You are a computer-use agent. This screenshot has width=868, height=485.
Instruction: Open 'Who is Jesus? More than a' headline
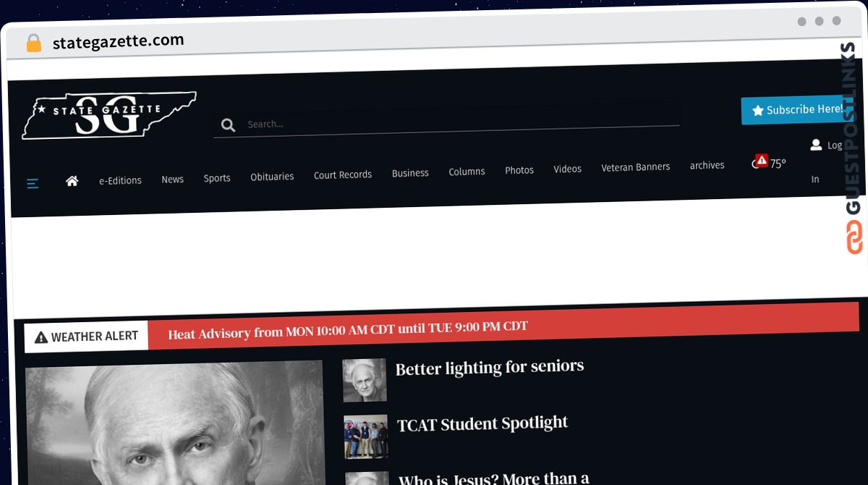494,478
